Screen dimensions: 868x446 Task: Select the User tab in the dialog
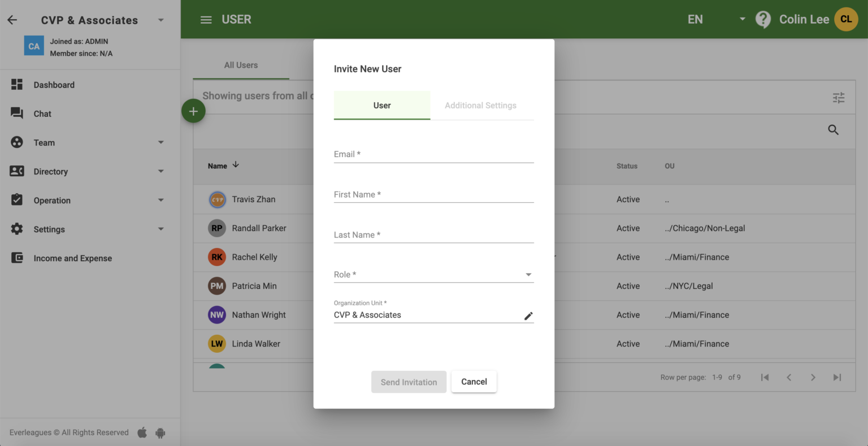pyautogui.click(x=382, y=105)
